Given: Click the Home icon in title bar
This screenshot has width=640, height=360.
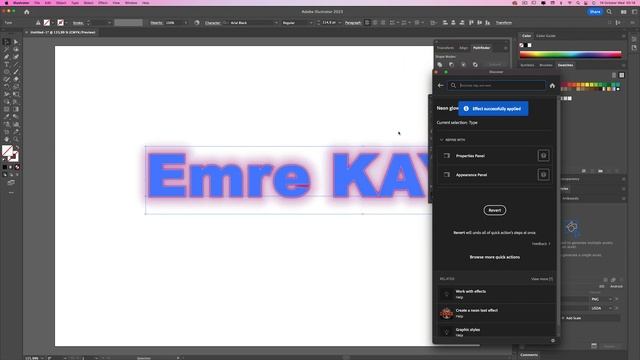Looking at the screenshot, I should pos(27,12).
